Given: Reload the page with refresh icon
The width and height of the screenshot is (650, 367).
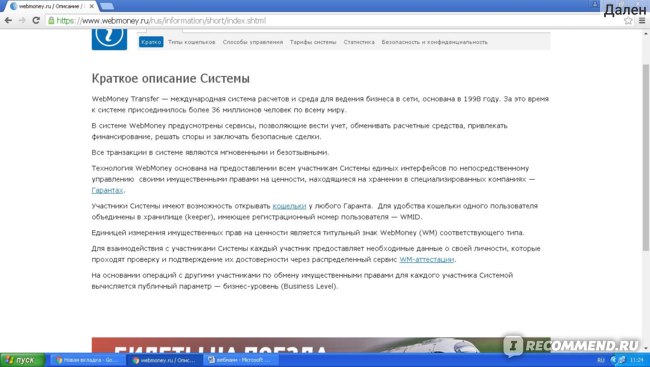Looking at the screenshot, I should 36,20.
